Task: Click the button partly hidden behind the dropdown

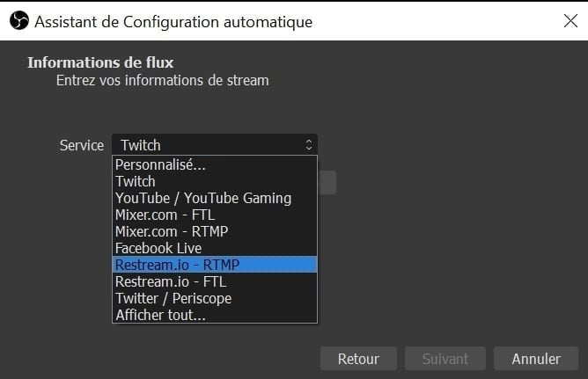Action: point(327,183)
